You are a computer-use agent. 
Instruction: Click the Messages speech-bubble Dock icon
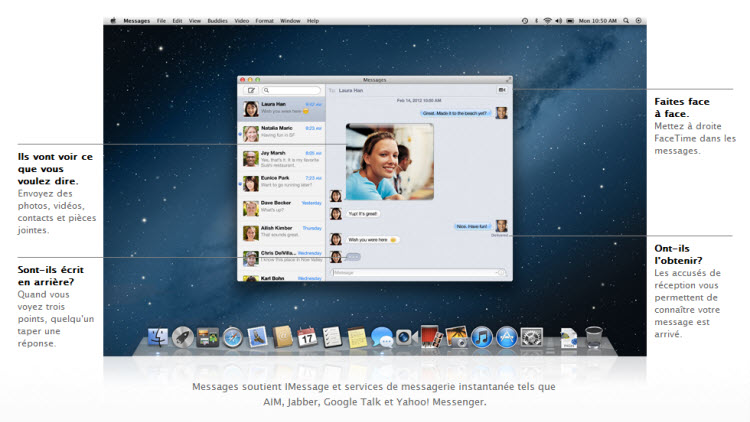(x=382, y=337)
